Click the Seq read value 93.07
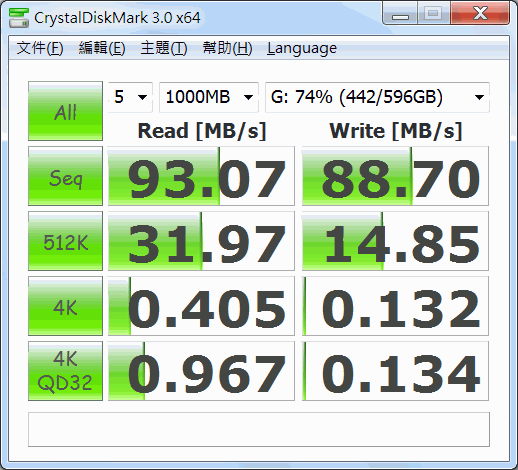 click(x=201, y=176)
